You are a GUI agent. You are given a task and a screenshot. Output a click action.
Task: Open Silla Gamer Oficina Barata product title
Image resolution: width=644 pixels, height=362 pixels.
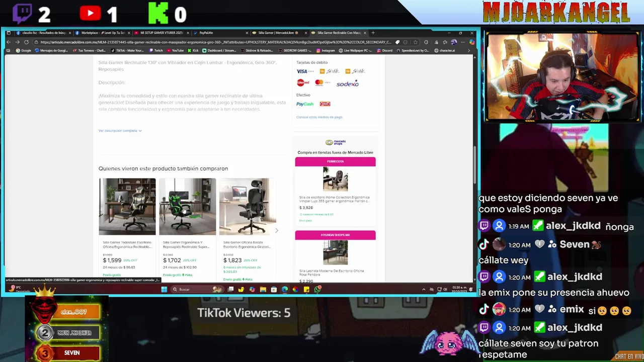coord(247,245)
